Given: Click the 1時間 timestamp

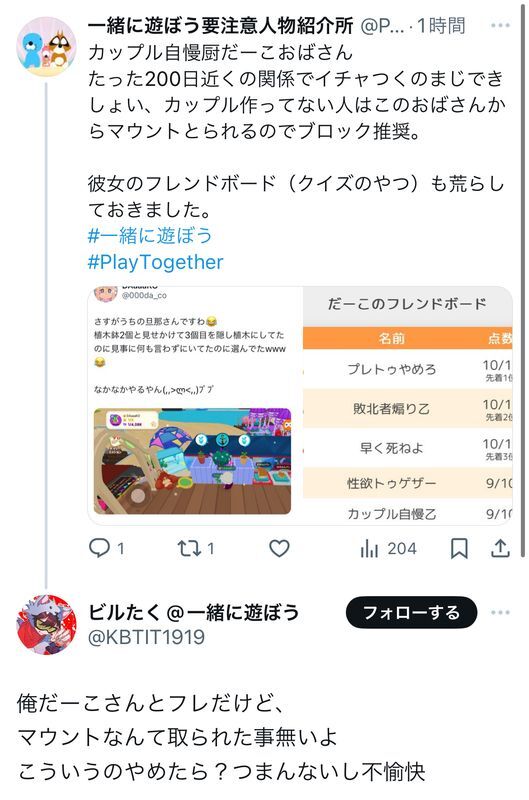Looking at the screenshot, I should (441, 25).
